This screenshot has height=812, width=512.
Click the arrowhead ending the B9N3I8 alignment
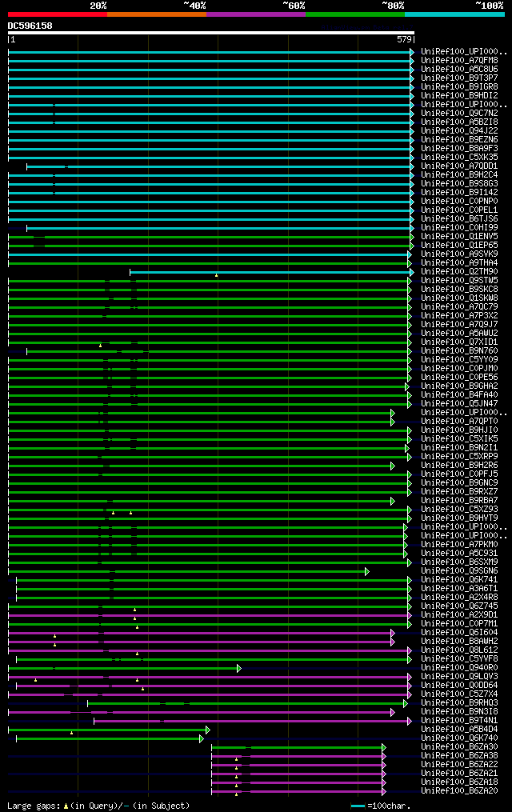pos(393,712)
